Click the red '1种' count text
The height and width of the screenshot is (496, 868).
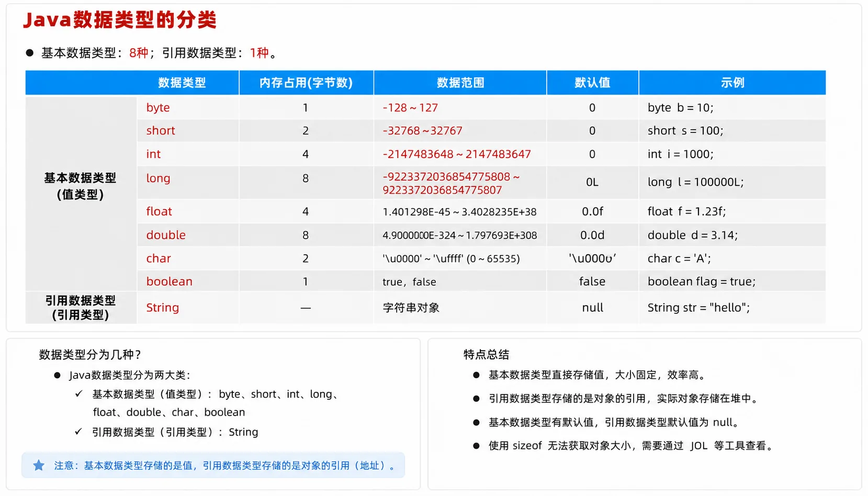pyautogui.click(x=260, y=53)
